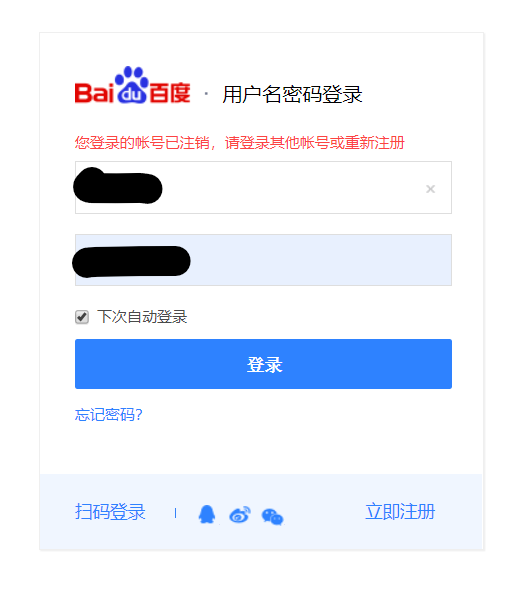
Task: Focus the password input field
Action: tap(263, 260)
